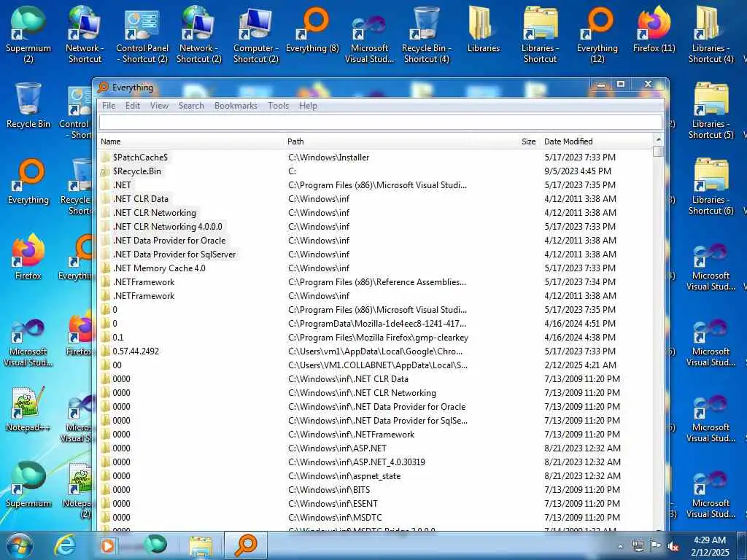Screen dimensions: 747x560
Task: Open the Search menu in Everything
Action: click(191, 106)
